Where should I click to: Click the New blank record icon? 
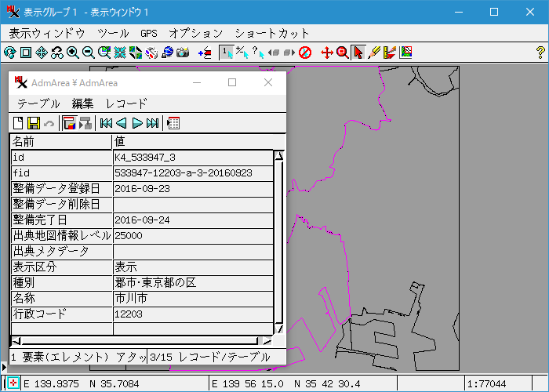coord(19,123)
